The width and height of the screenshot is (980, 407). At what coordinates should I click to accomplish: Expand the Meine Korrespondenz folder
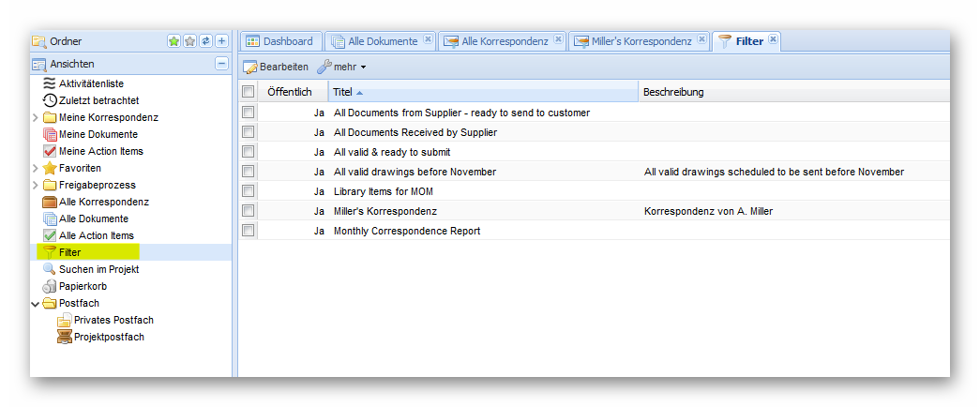36,117
